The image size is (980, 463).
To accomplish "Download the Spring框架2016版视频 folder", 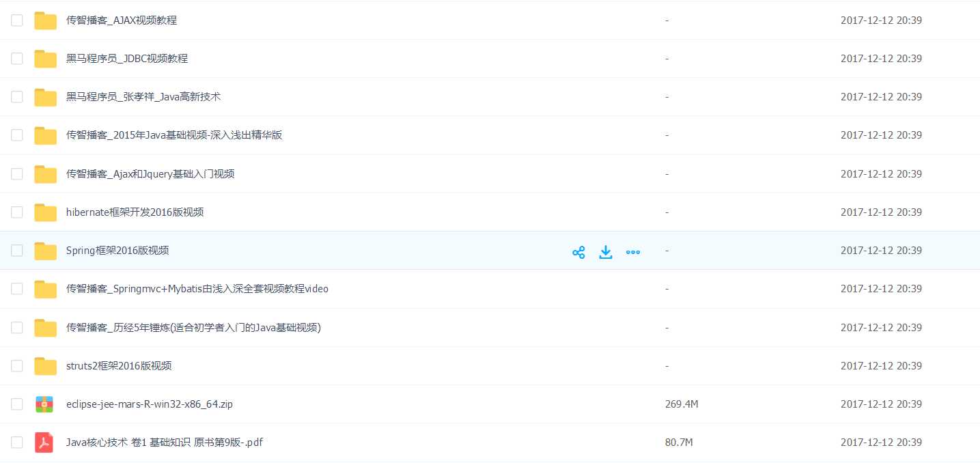I will click(606, 253).
